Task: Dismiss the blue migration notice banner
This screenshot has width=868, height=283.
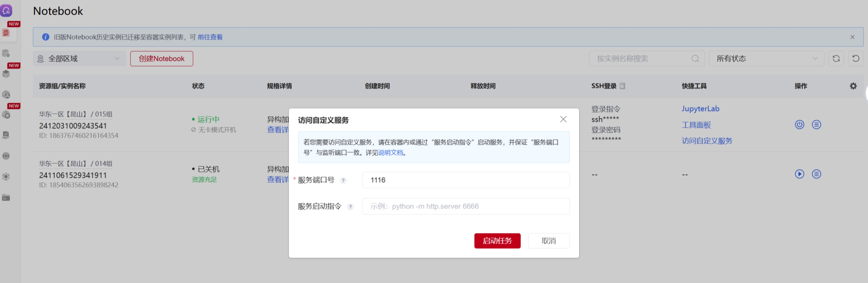Action: click(x=852, y=37)
